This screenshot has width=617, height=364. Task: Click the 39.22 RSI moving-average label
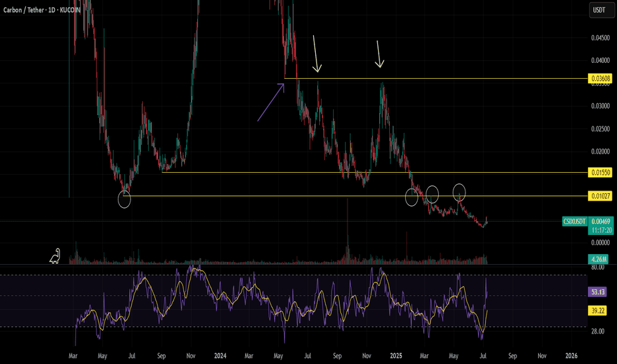click(x=598, y=311)
